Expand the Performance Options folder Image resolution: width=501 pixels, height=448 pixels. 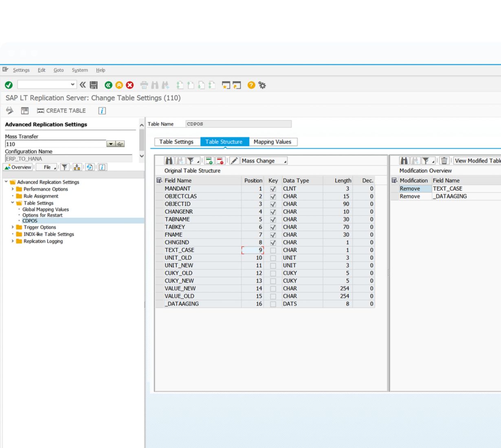pyautogui.click(x=13, y=189)
